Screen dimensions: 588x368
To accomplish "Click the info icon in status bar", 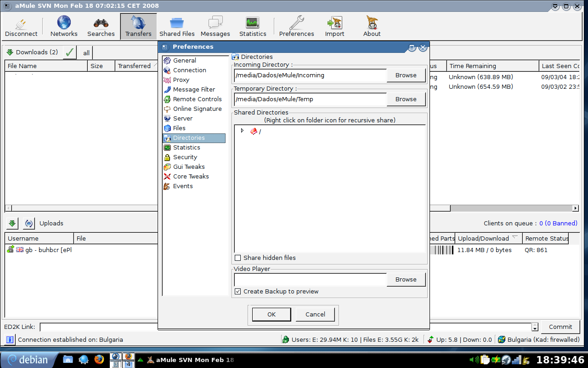I will (x=10, y=340).
